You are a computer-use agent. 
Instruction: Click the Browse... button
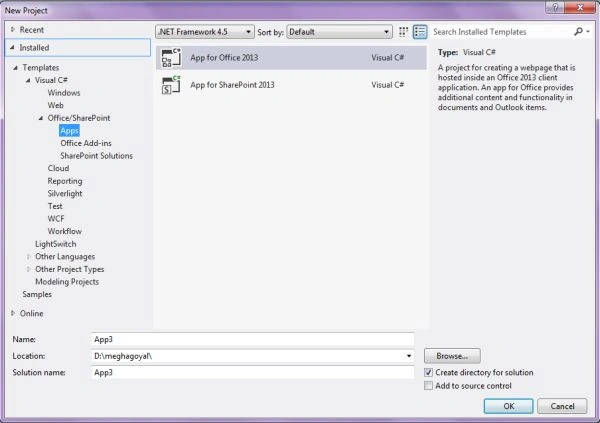pos(452,356)
